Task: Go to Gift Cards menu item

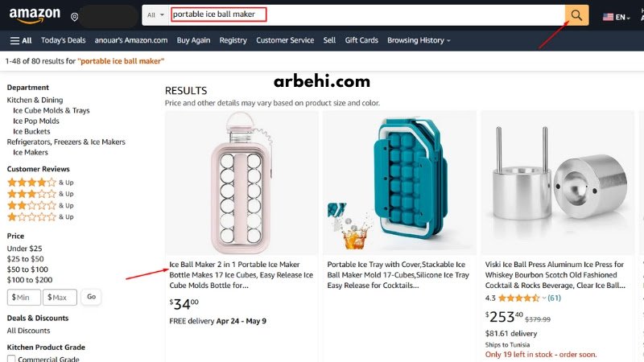Action: pos(361,40)
